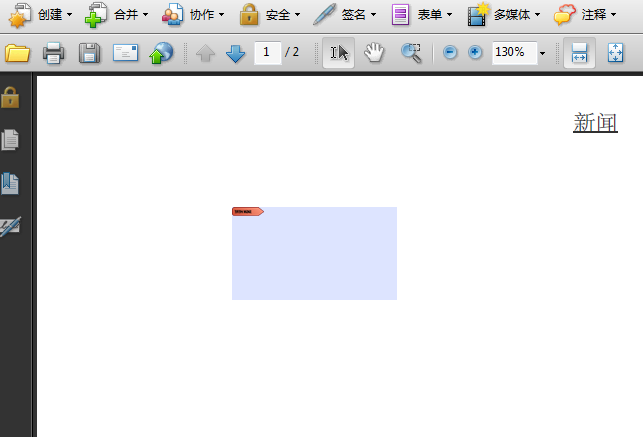Click the 合并 green plus files icon
The image size is (643, 437).
pyautogui.click(x=96, y=16)
